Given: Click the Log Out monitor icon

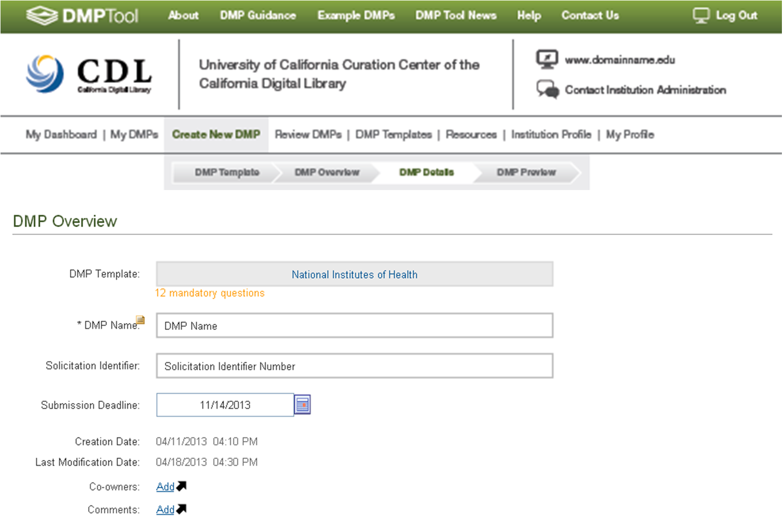Looking at the screenshot, I should 700,16.
